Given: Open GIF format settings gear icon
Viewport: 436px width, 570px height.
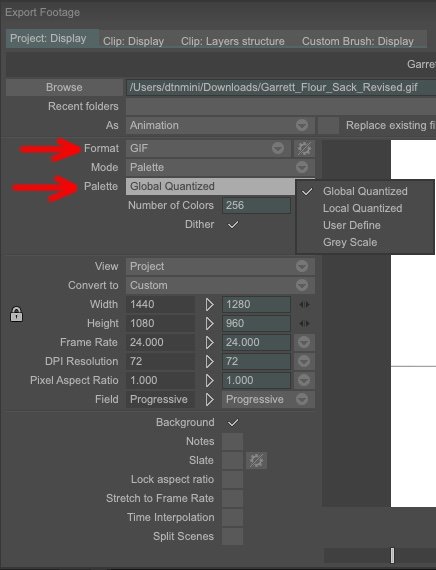Looking at the screenshot, I should pos(304,148).
